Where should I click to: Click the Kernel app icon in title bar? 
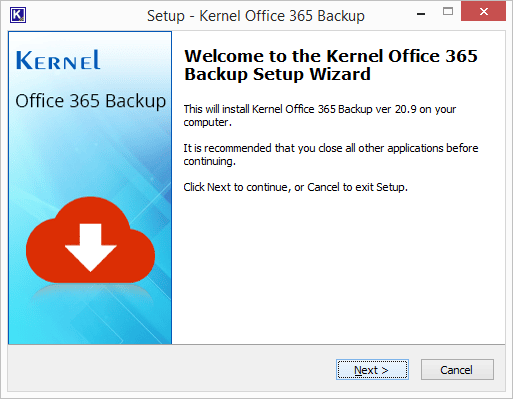tap(18, 15)
